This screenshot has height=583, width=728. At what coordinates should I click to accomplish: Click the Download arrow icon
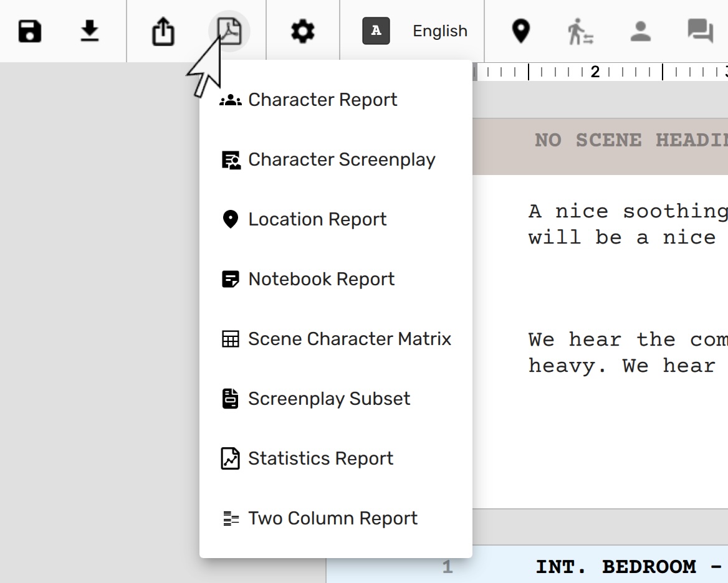point(90,31)
